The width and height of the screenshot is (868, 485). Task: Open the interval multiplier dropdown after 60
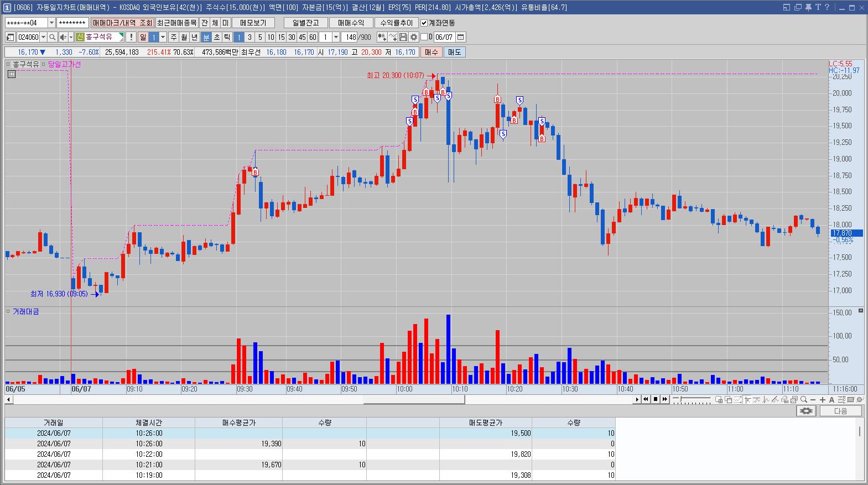(x=336, y=37)
